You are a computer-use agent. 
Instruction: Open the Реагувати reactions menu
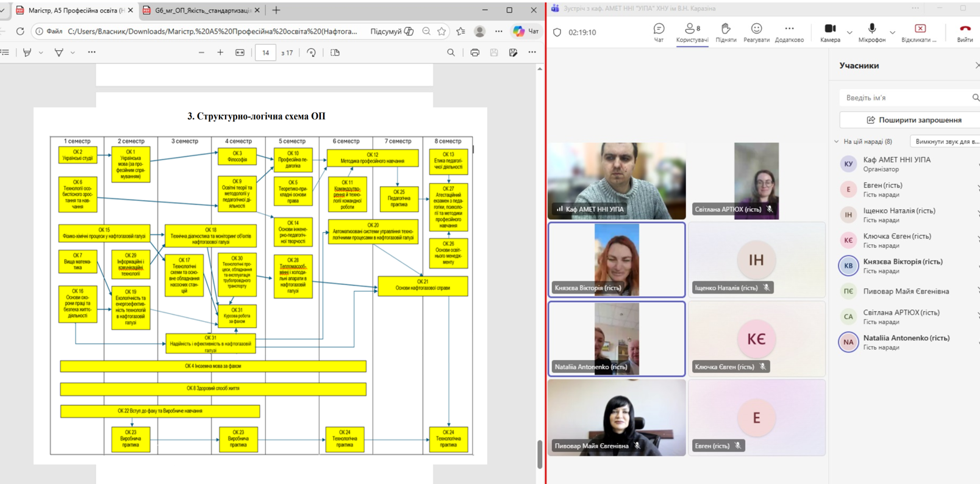point(756,32)
